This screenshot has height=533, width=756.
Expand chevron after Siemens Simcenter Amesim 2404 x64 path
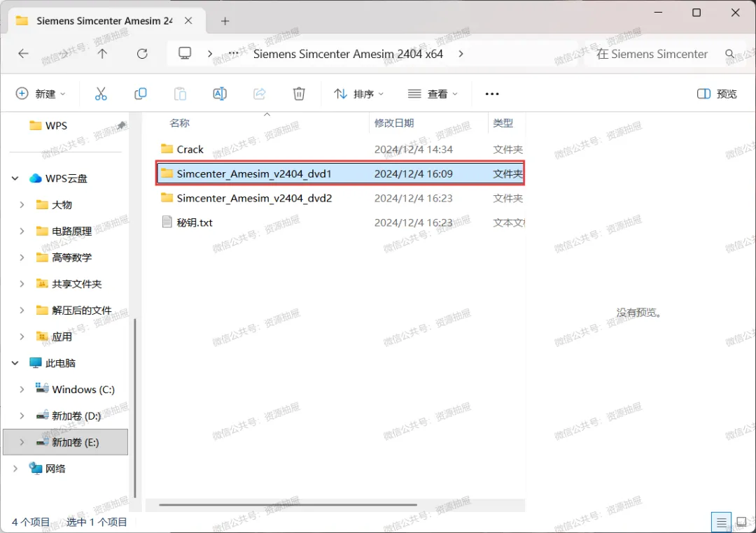coord(461,53)
